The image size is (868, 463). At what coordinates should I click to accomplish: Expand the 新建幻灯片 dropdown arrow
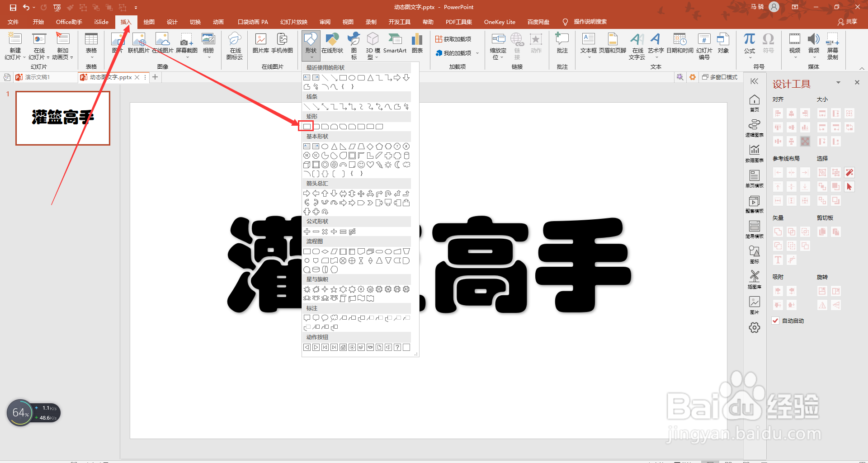(x=24, y=57)
